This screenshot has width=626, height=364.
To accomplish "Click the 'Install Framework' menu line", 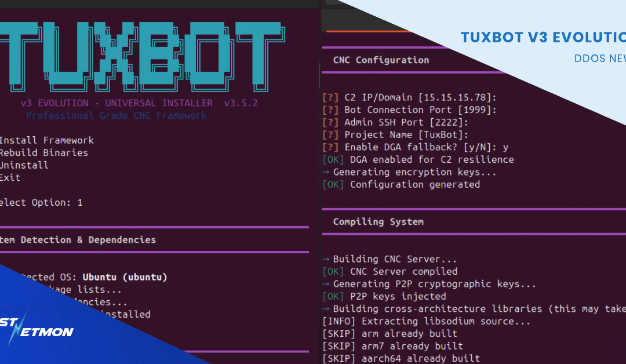I will click(x=47, y=140).
